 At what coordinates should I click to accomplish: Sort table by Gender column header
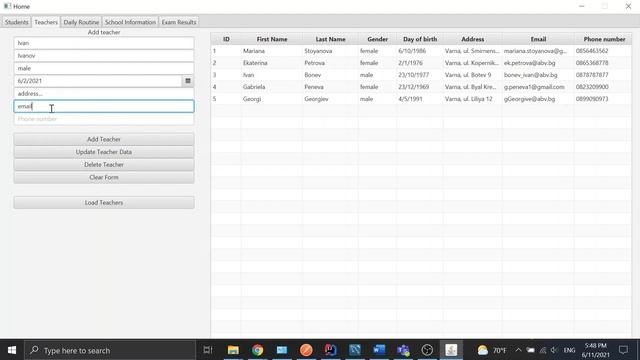pyautogui.click(x=378, y=39)
